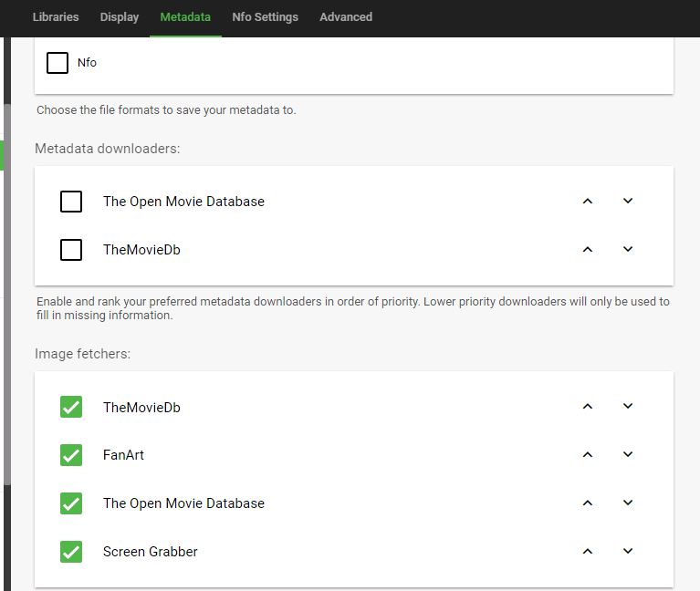Move Screen Grabber fetcher down

[x=628, y=552]
